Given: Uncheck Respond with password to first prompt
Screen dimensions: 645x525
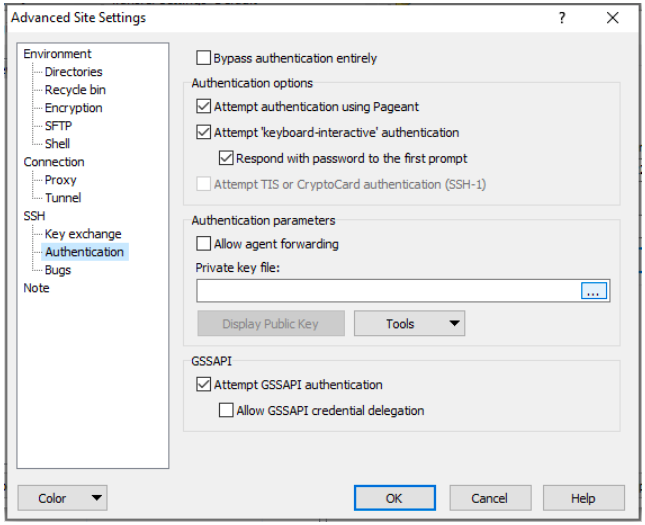Looking at the screenshot, I should coord(226,158).
